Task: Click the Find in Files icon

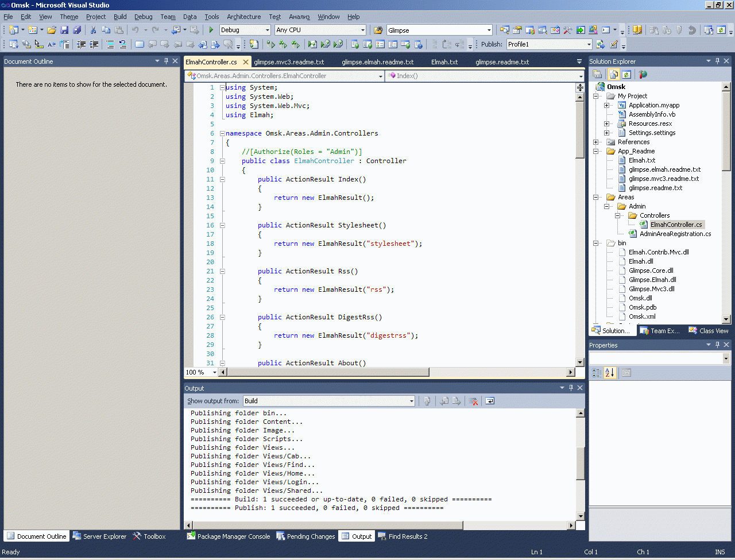Action: [378, 30]
